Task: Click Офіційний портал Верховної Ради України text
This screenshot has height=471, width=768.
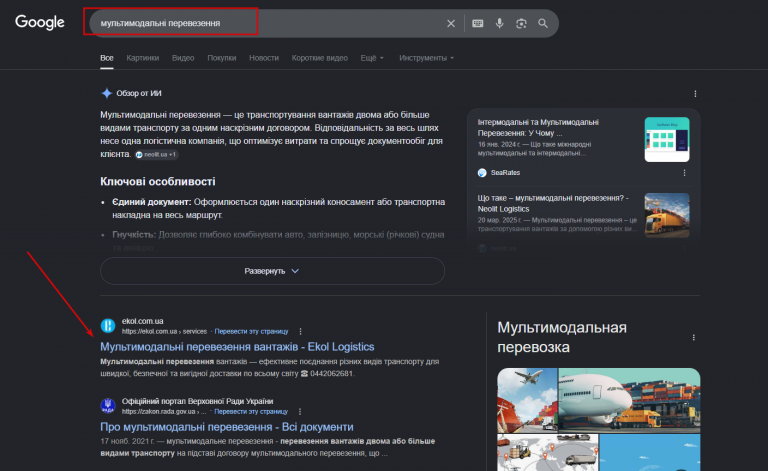Action: [x=197, y=401]
